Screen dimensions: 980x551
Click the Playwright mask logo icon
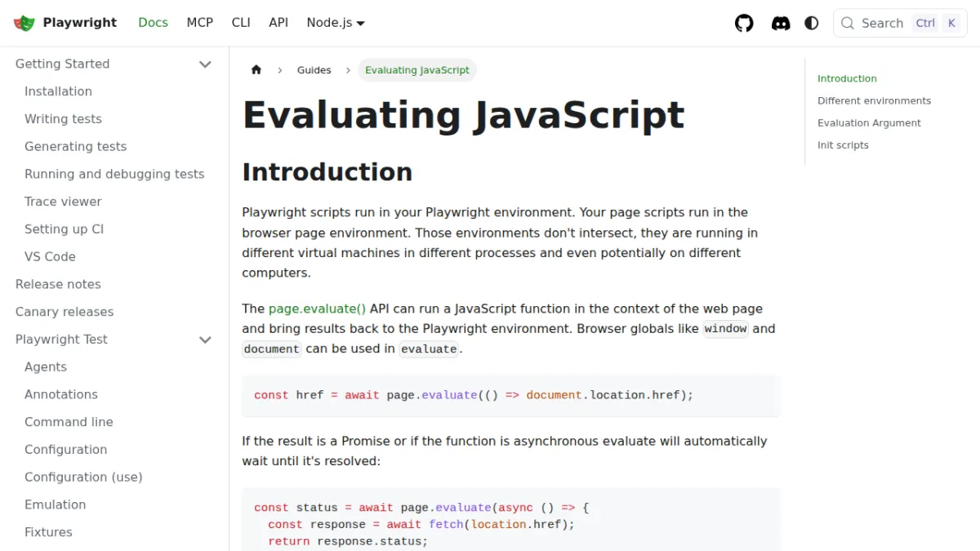coord(24,23)
